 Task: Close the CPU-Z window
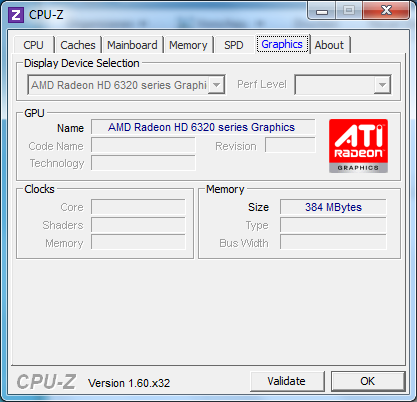pos(386,11)
